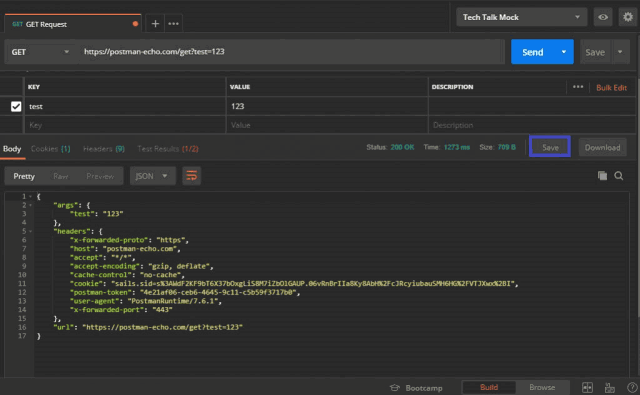Uncheck the test parameter checkbox
Image resolution: width=640 pixels, height=395 pixels.
click(16, 107)
